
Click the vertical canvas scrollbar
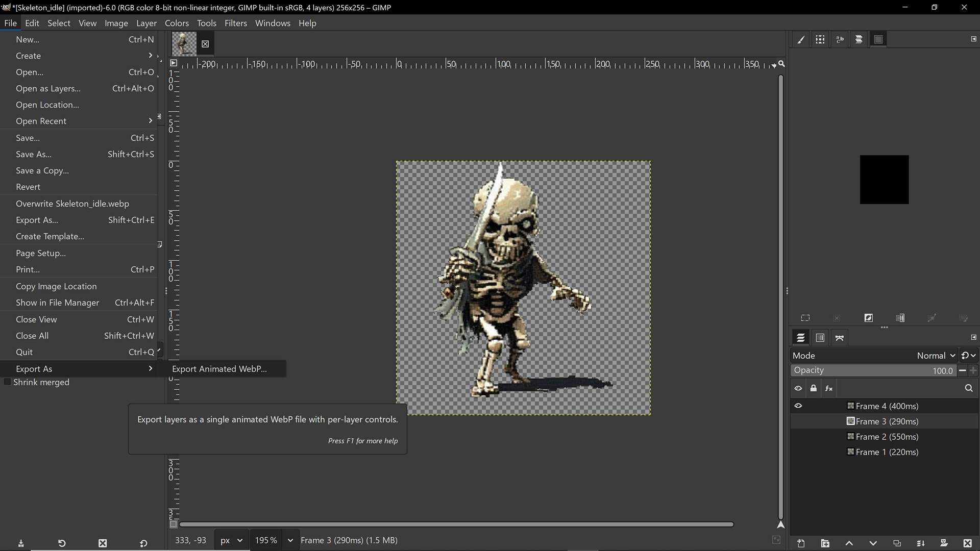[x=781, y=297]
